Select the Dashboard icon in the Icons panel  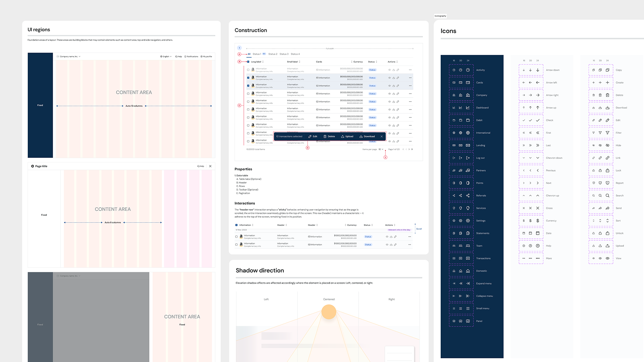click(461, 107)
